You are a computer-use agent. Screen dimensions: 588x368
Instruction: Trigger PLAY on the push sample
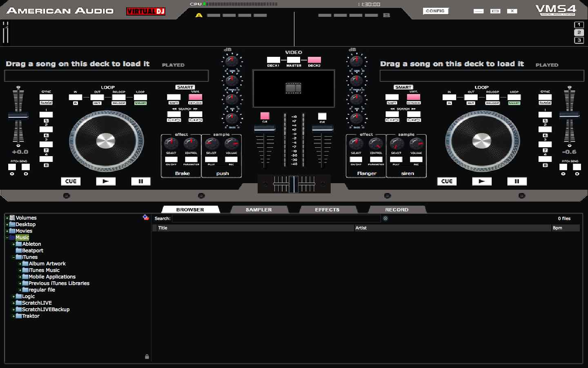coord(212,159)
